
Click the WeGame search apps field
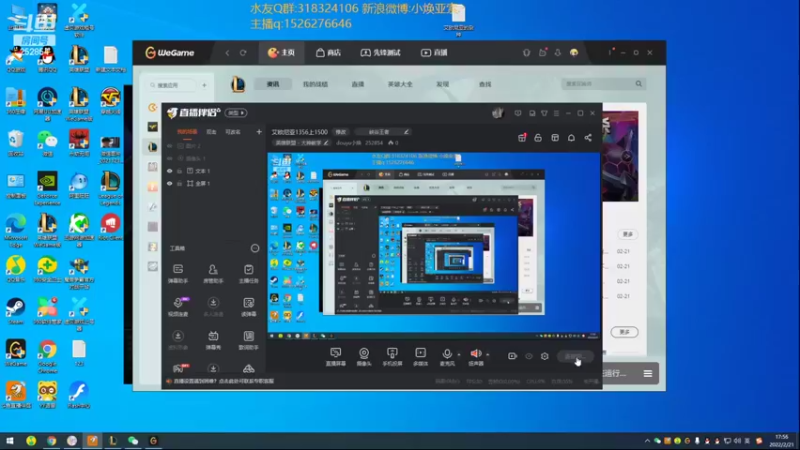coord(172,85)
